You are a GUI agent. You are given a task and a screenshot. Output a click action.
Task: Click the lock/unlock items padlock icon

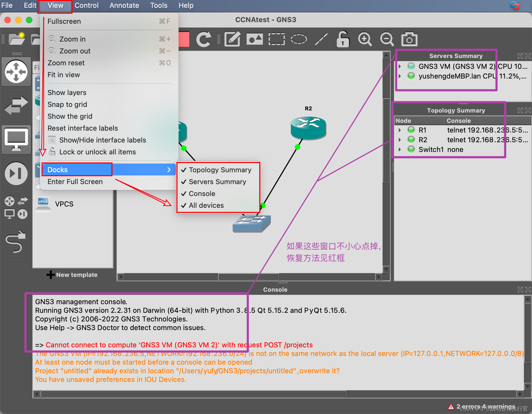click(x=343, y=39)
